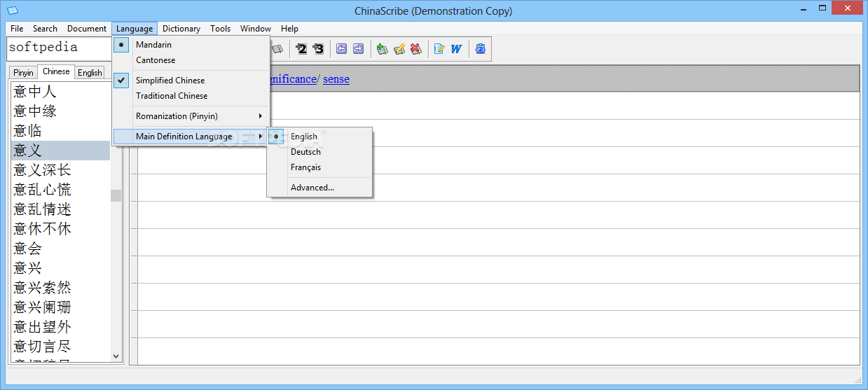Select the entry 意中人
868x390 pixels.
[60, 92]
